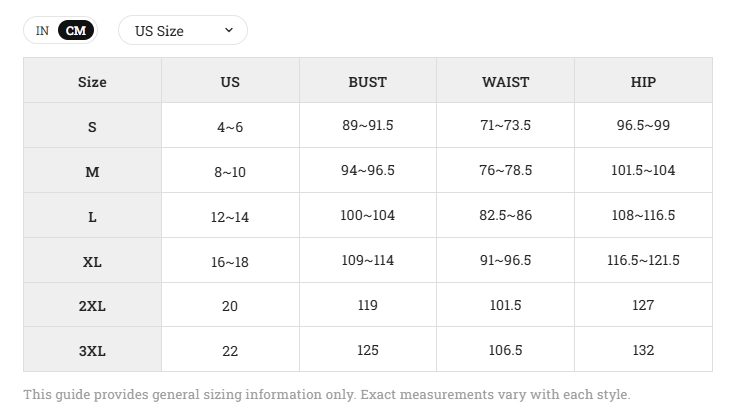Click the US column header
This screenshot has height=414, width=730.
point(230,81)
